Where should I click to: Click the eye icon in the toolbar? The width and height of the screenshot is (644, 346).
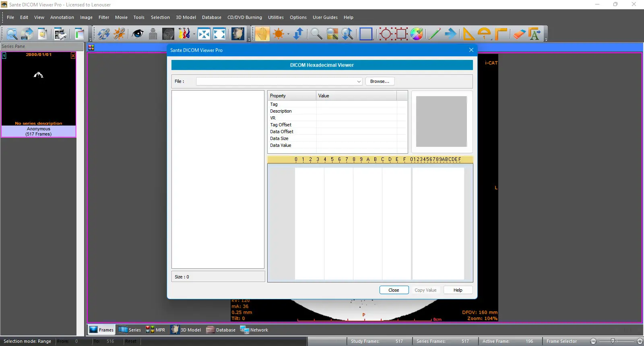138,34
